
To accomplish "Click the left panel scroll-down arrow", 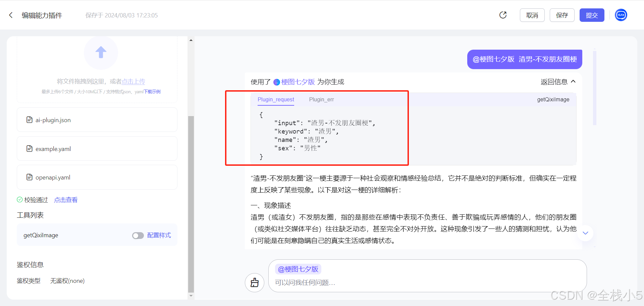I will [x=191, y=296].
